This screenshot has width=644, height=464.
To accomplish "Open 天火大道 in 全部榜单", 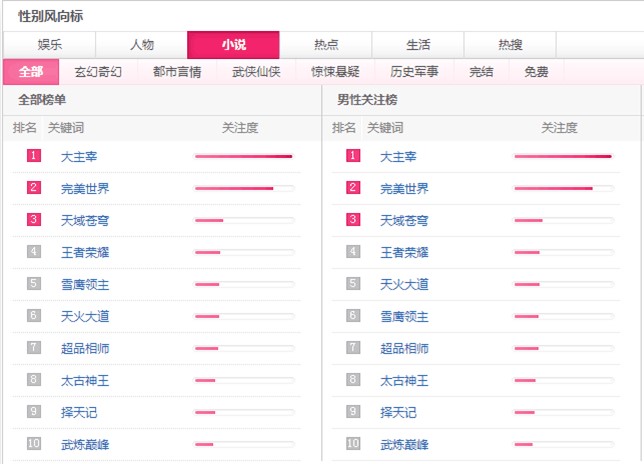I will tap(85, 317).
